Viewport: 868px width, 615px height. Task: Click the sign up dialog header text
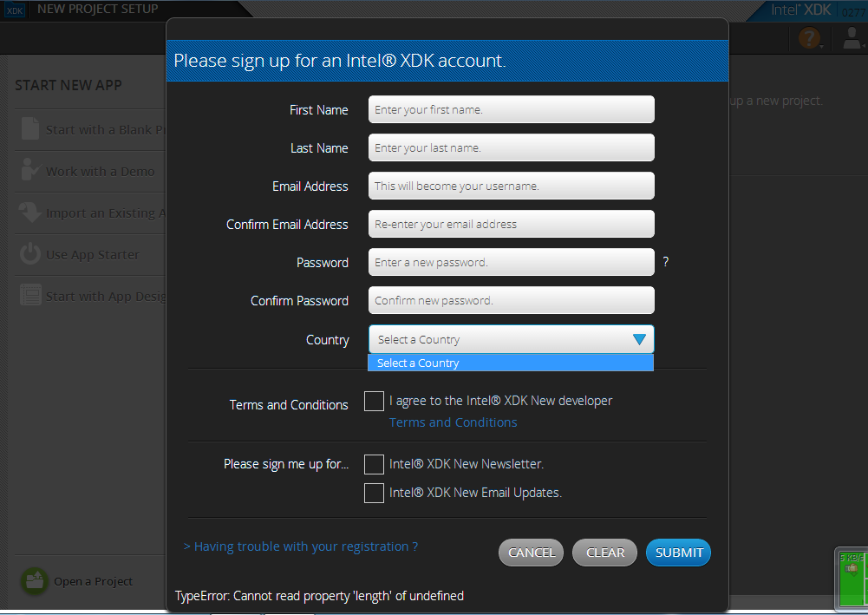tap(340, 61)
